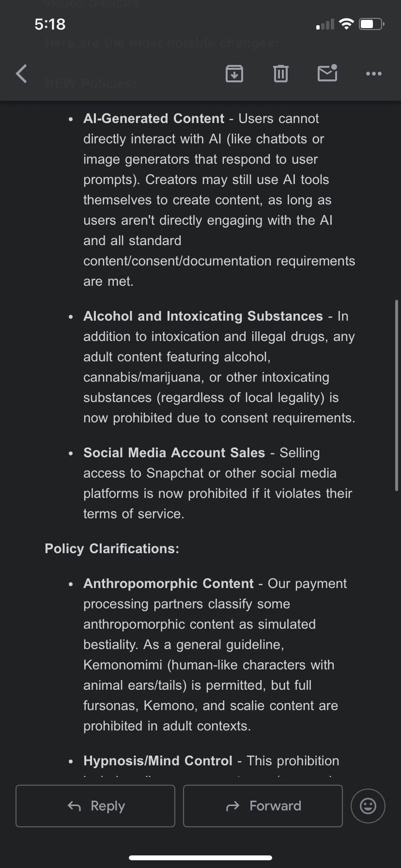Tap the "AI-Generated Content" heading
Screen dimensions: 401x868
(x=154, y=119)
